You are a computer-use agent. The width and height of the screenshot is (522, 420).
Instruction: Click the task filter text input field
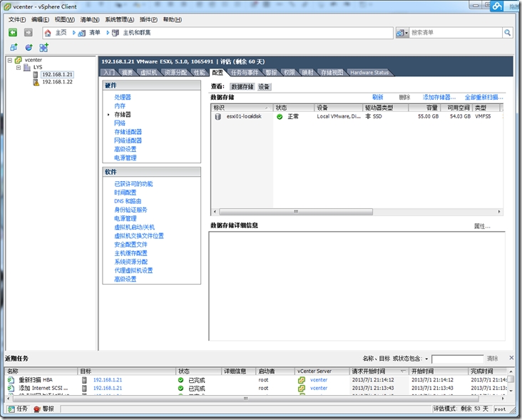tap(457, 359)
